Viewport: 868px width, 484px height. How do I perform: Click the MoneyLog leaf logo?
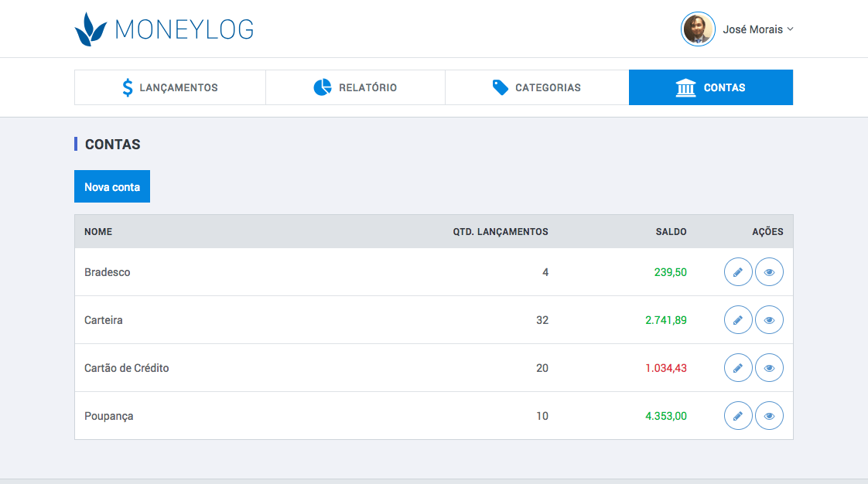(91, 29)
